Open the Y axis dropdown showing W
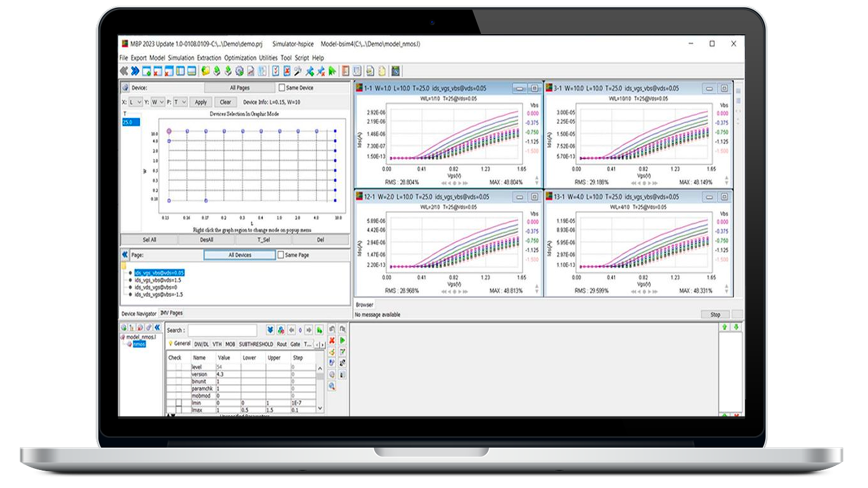The height and width of the screenshot is (488, 868). coord(158,102)
